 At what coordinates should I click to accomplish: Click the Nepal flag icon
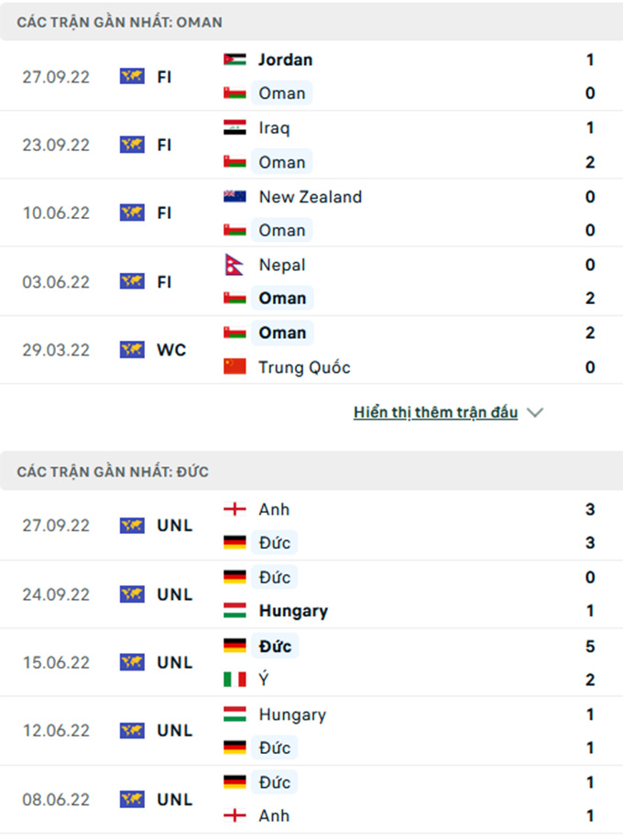[233, 266]
